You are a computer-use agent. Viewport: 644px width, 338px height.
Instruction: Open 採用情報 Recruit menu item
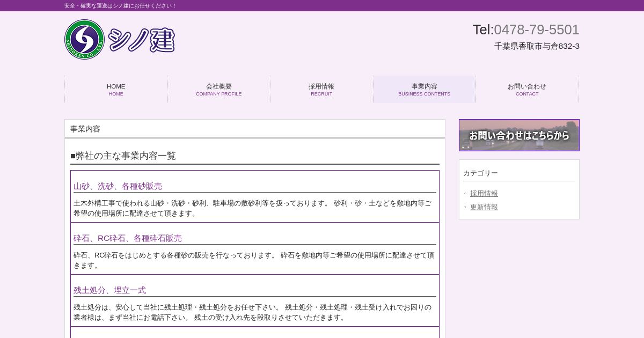click(x=321, y=90)
